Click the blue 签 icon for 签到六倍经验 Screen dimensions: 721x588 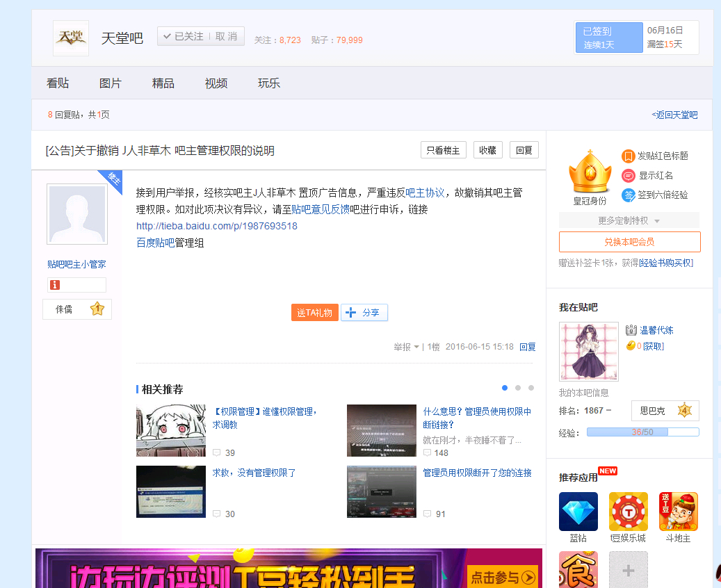[x=628, y=195]
